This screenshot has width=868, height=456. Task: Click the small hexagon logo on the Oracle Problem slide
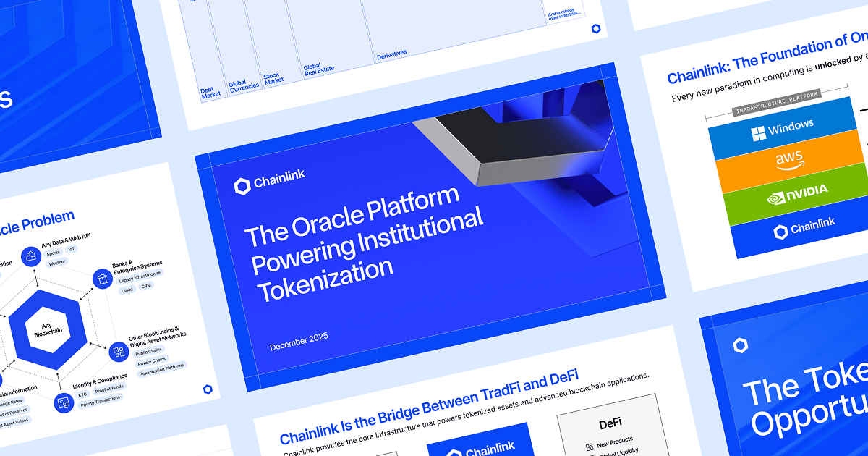pyautogui.click(x=208, y=390)
